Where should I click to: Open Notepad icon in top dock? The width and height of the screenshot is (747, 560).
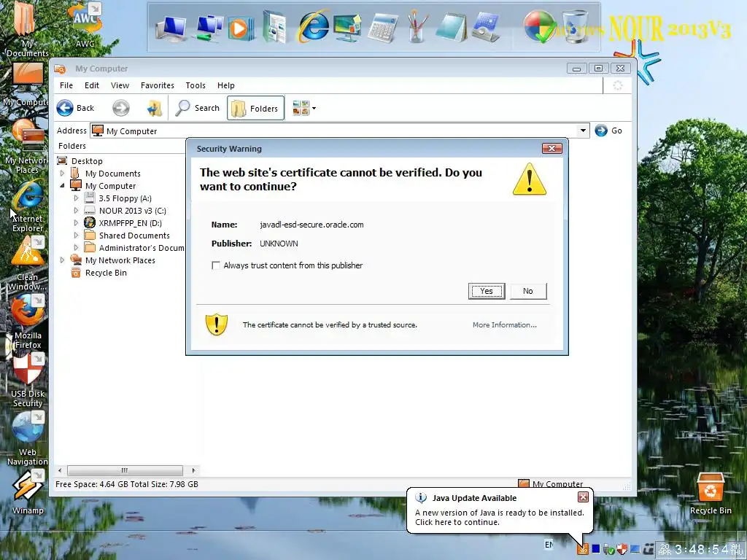pyautogui.click(x=451, y=28)
